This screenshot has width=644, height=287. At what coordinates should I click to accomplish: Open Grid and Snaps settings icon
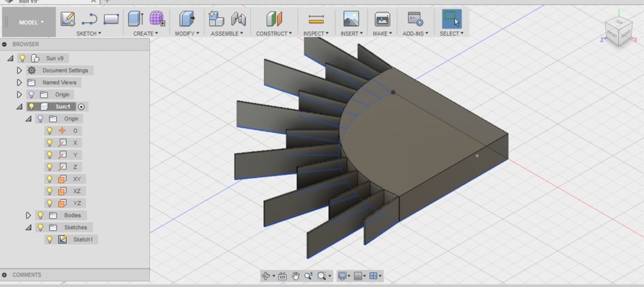pyautogui.click(x=358, y=276)
